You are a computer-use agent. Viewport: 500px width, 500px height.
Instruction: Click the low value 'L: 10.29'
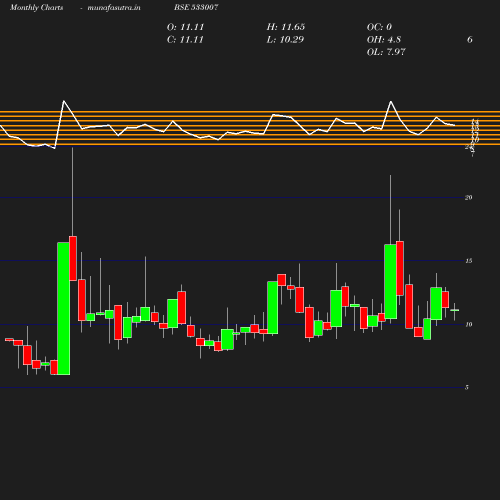285,40
